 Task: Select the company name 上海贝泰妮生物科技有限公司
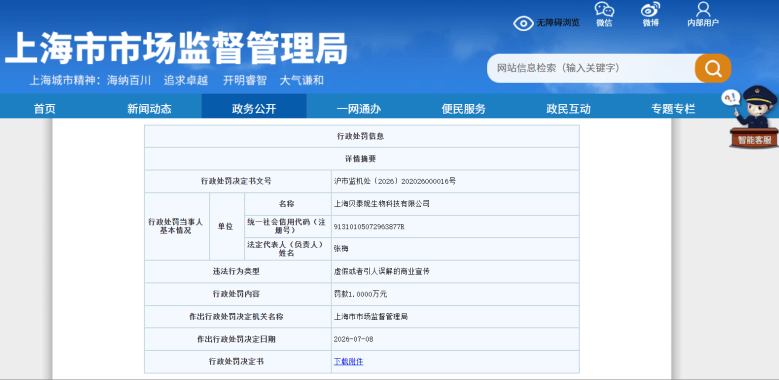point(382,204)
